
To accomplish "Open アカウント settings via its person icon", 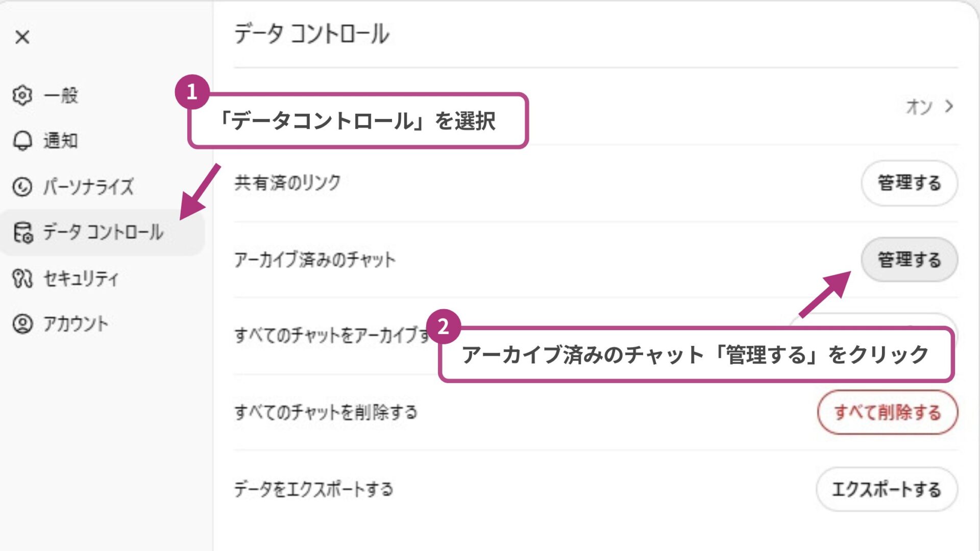I will click(x=22, y=323).
